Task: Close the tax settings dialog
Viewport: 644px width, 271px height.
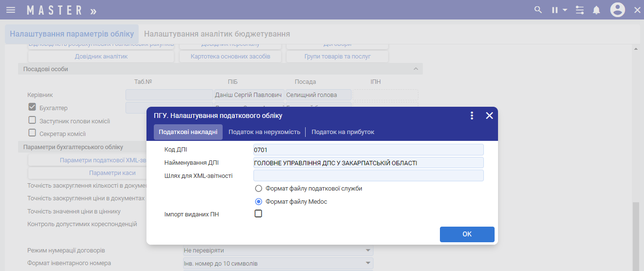Action: point(489,116)
